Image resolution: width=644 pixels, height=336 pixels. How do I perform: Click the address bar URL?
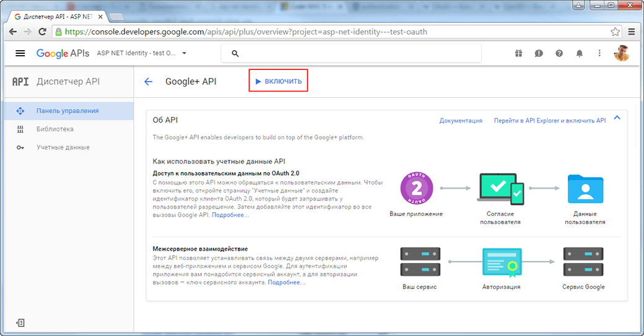click(x=246, y=32)
